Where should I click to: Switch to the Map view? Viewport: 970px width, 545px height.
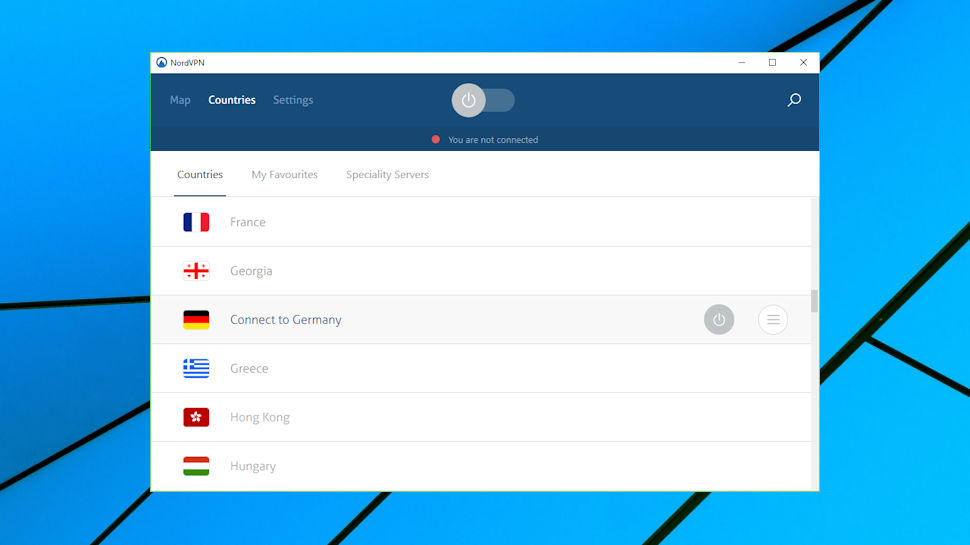[180, 100]
